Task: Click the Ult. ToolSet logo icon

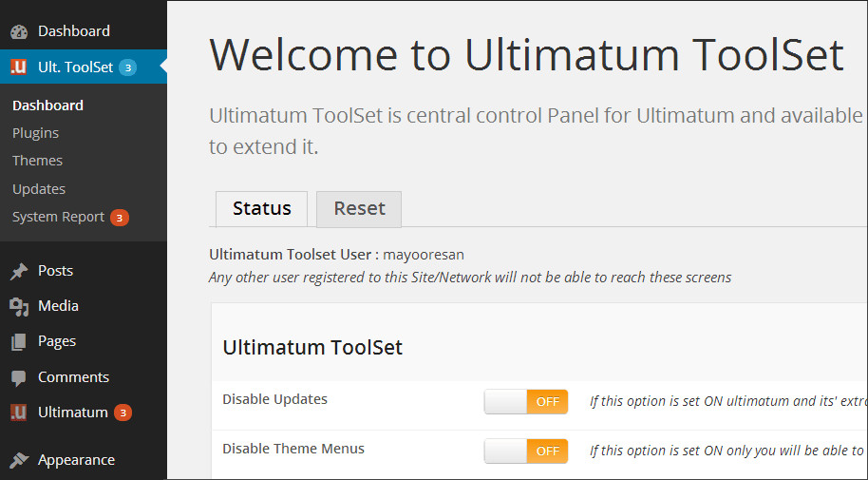Action: (19, 67)
